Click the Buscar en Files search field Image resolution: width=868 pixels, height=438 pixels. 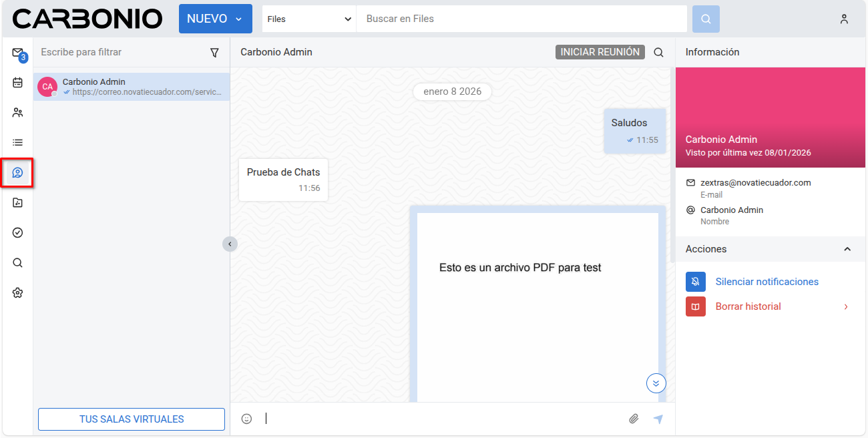521,19
